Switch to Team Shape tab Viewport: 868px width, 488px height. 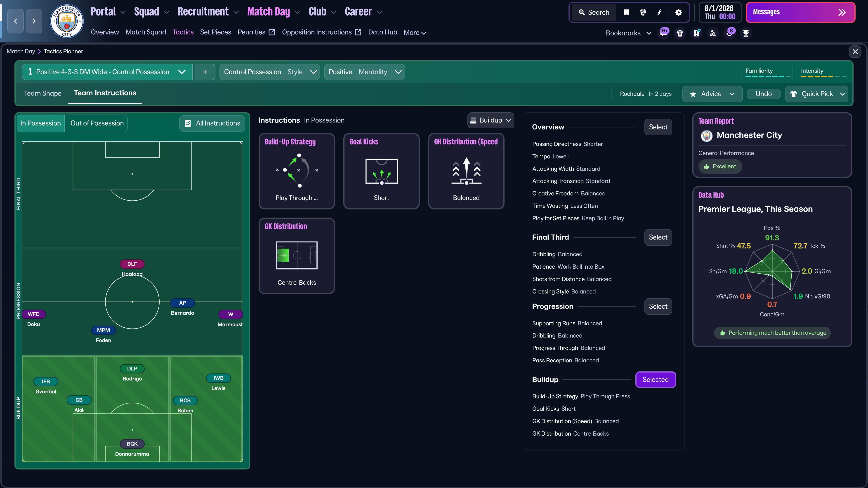[42, 93]
